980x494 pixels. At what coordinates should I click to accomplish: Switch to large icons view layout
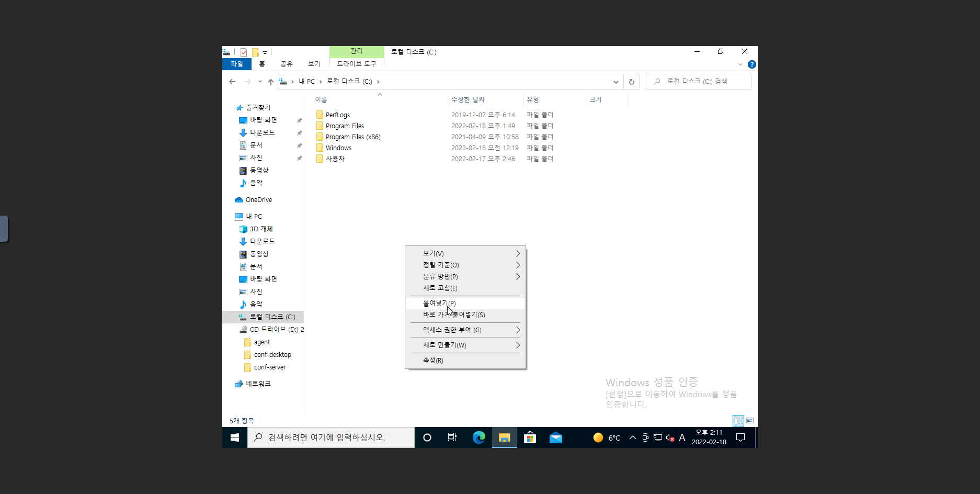point(749,421)
